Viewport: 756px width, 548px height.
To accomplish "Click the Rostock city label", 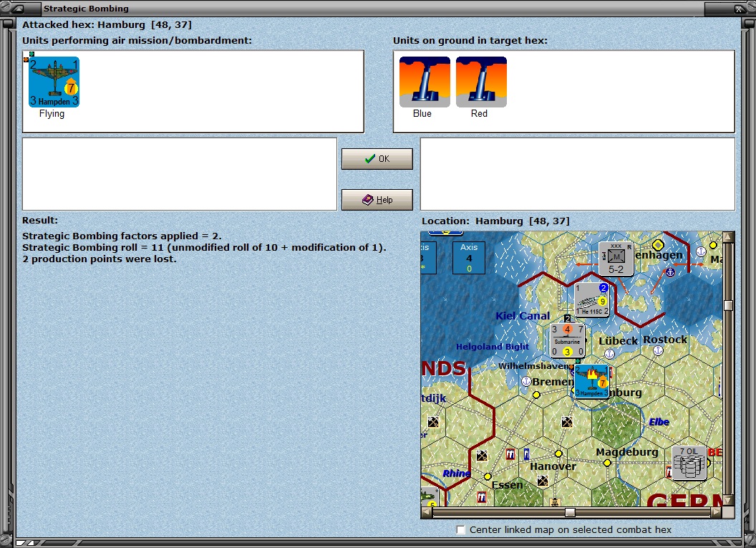I will click(665, 339).
